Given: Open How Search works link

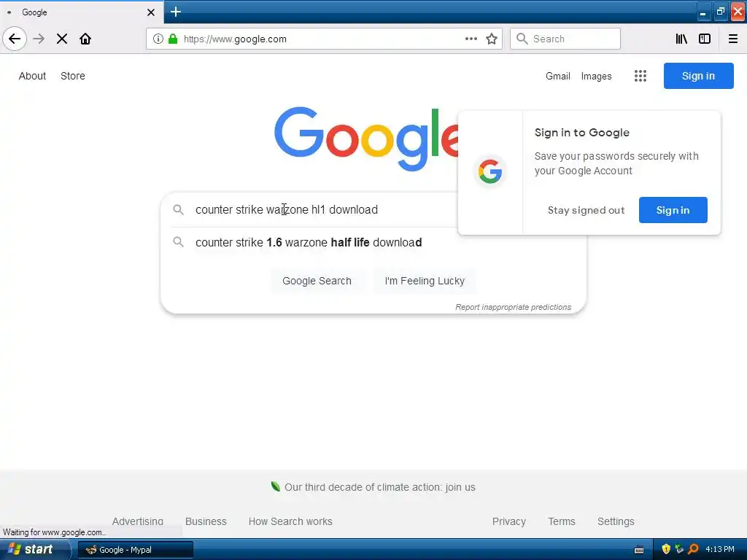Looking at the screenshot, I should click(290, 521).
